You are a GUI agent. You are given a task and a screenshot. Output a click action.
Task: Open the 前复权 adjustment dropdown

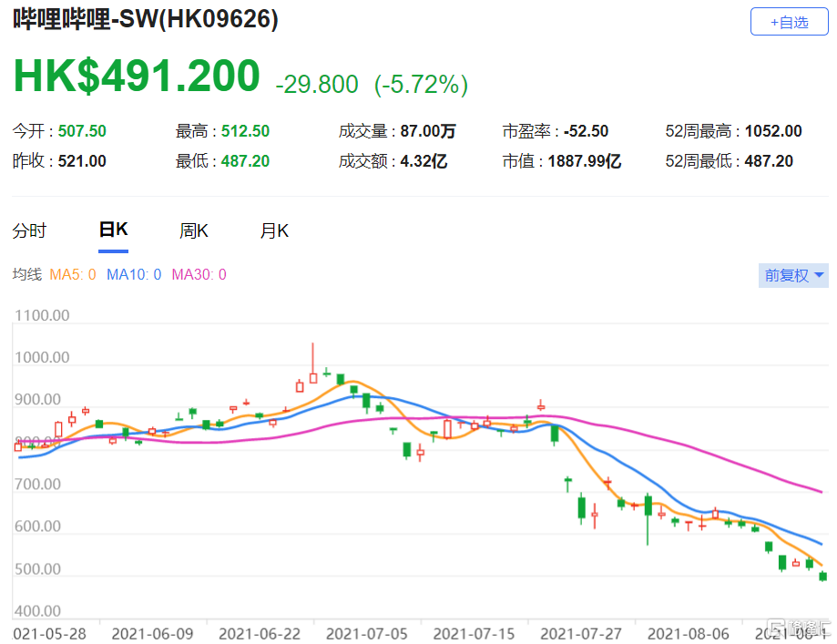(793, 275)
